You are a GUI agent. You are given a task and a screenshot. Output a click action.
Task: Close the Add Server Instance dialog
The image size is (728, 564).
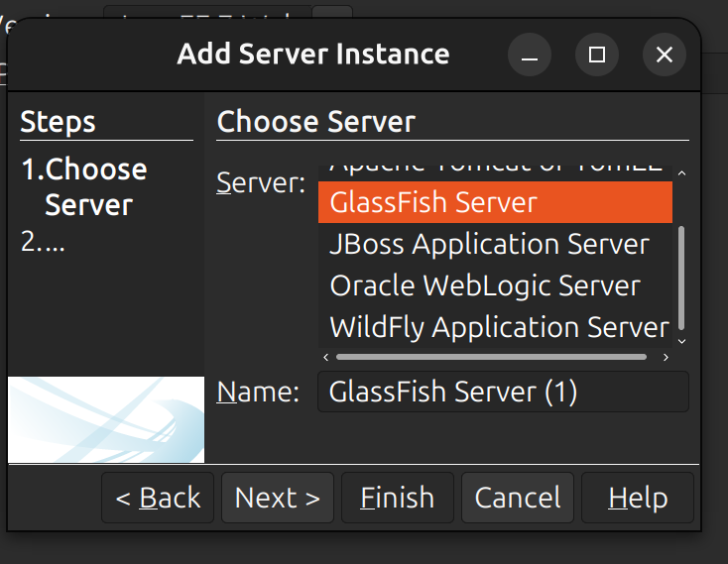[665, 55]
